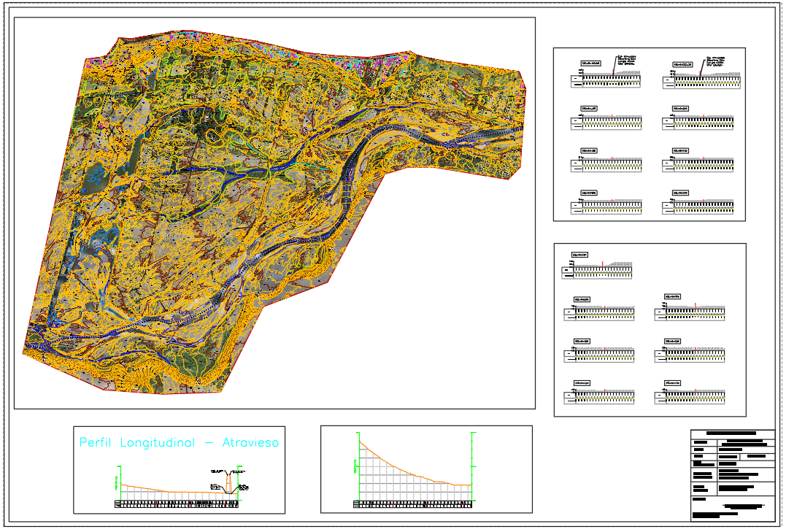Screen dimensions: 786x532
Task: Click the title block in the bottom-right corner
Action: coord(732,475)
